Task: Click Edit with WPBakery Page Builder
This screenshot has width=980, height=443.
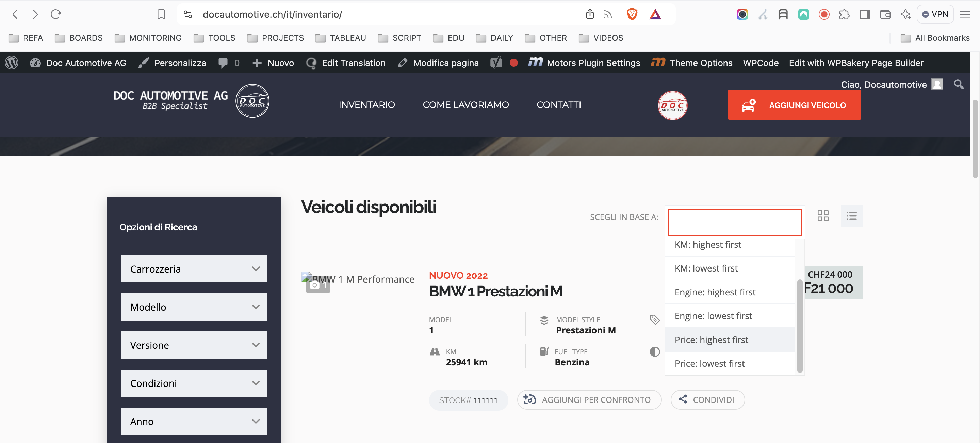Action: tap(856, 63)
